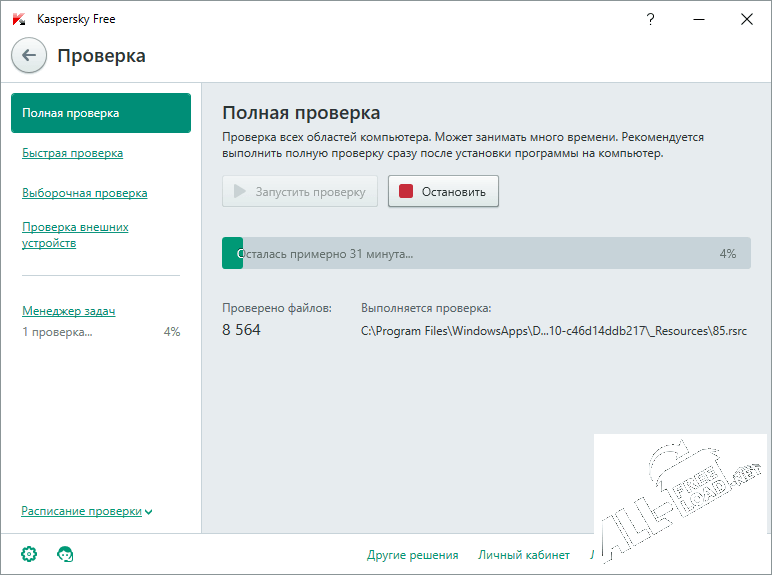This screenshot has height=575, width=772.
Task: Select the Полная проверка tab
Action: 101,113
